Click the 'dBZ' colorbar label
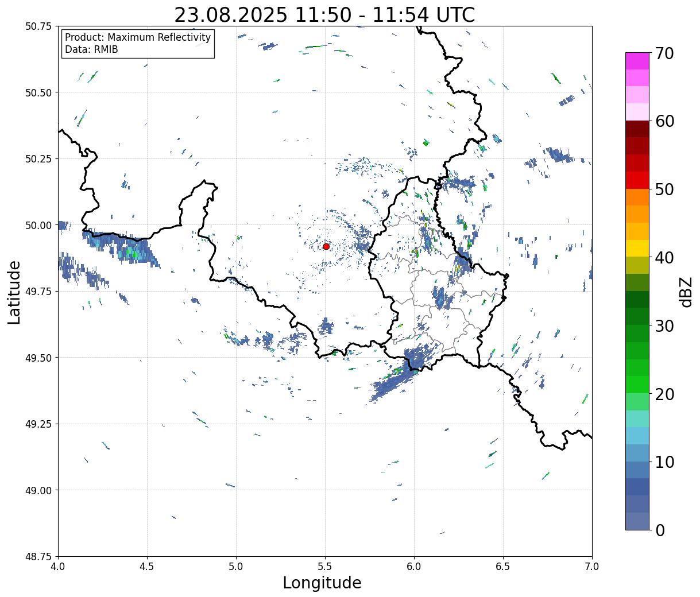This screenshot has height=597, width=700. [686, 291]
